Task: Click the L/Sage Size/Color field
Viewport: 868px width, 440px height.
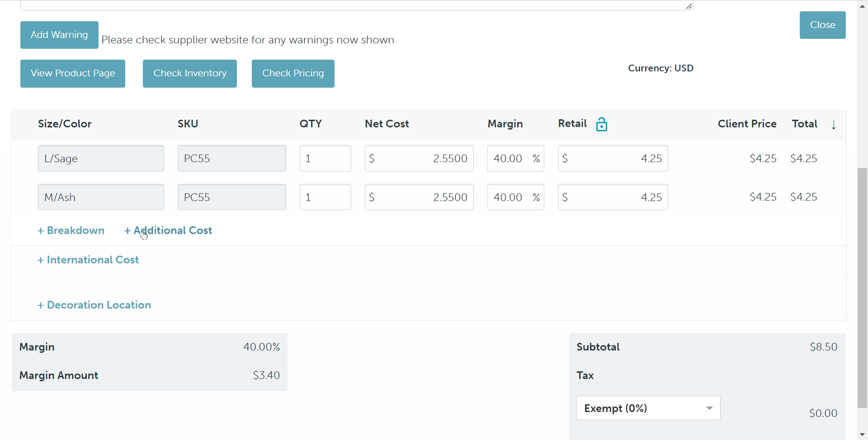Action: (101, 159)
